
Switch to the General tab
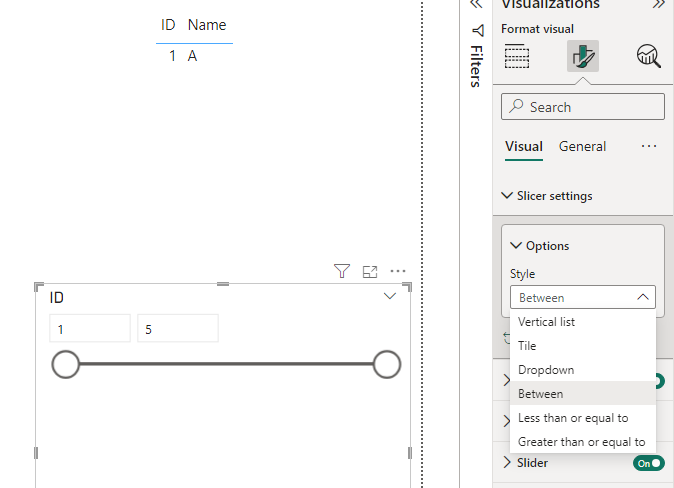(582, 147)
